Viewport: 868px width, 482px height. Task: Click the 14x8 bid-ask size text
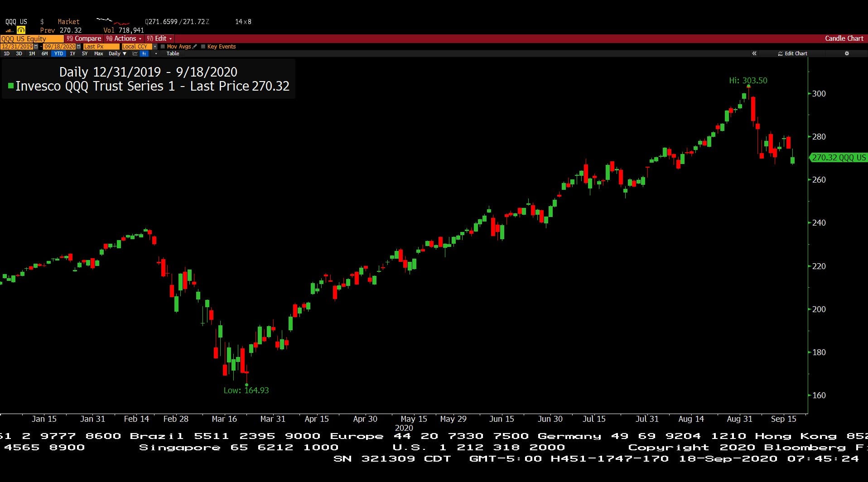pyautogui.click(x=243, y=22)
